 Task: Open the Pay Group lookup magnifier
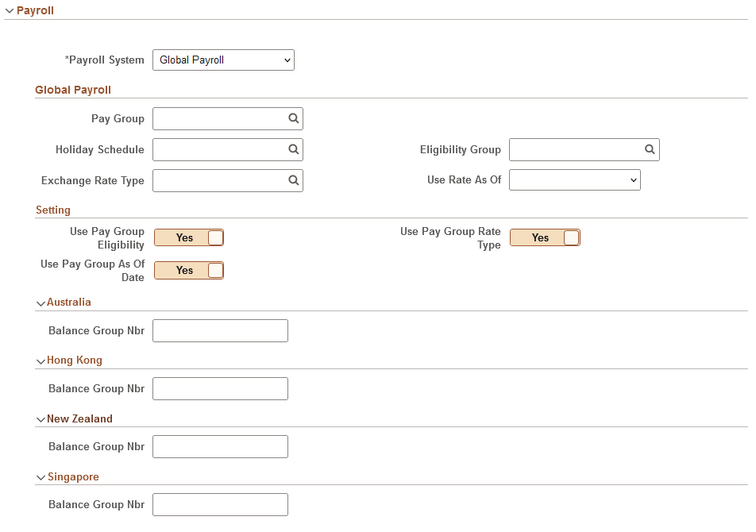pyautogui.click(x=293, y=118)
